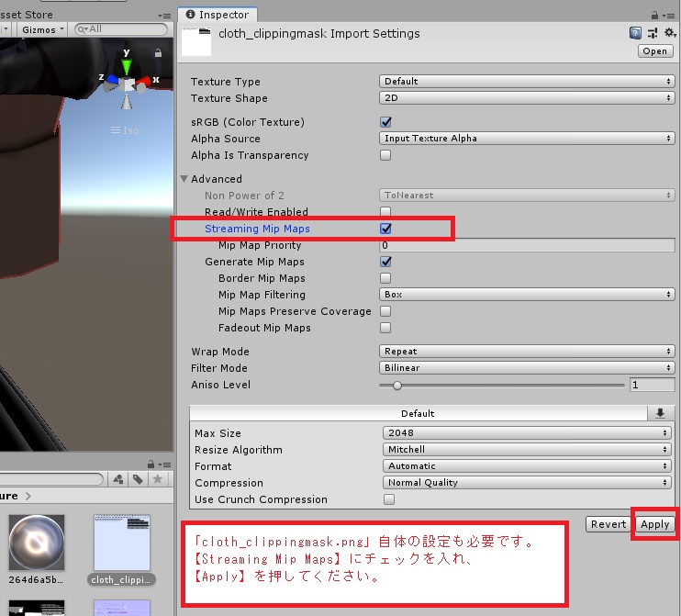Open the Inspector panel context menu
This screenshot has width=681, height=616.
click(670, 16)
